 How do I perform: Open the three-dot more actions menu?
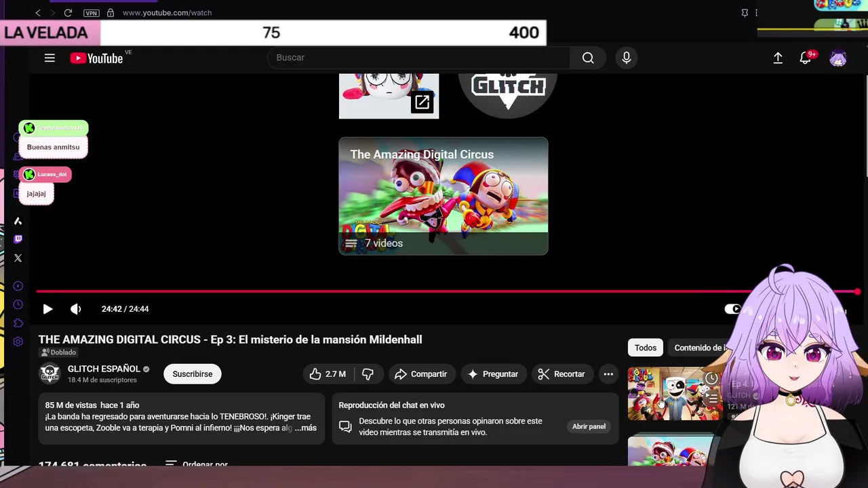tap(608, 374)
